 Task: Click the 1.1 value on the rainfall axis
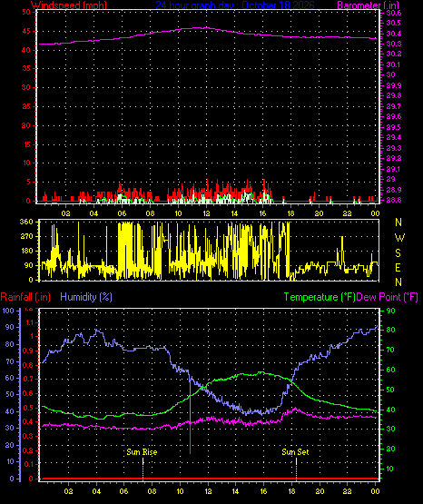point(29,322)
